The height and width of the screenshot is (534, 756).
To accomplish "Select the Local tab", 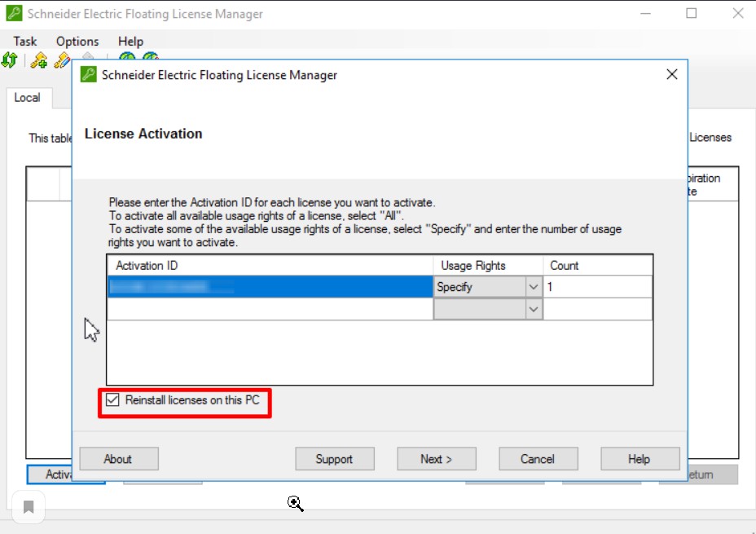I will coord(28,98).
